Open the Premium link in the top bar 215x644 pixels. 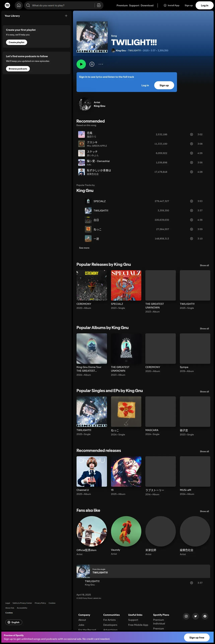[x=122, y=6]
